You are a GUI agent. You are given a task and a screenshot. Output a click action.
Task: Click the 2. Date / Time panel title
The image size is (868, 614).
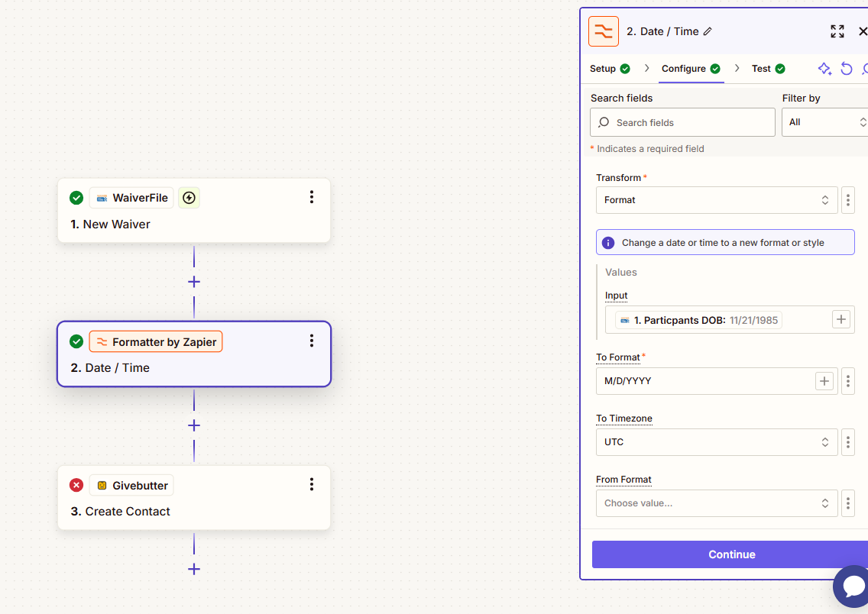tap(662, 31)
